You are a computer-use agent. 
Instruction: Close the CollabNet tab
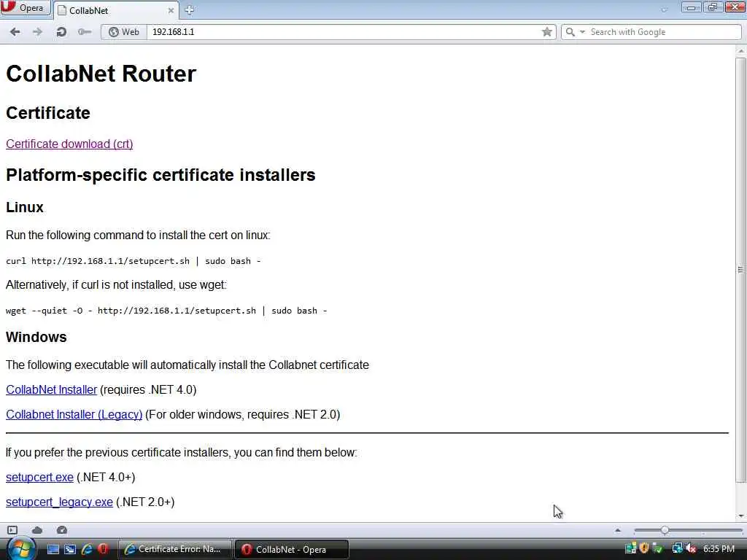point(171,10)
